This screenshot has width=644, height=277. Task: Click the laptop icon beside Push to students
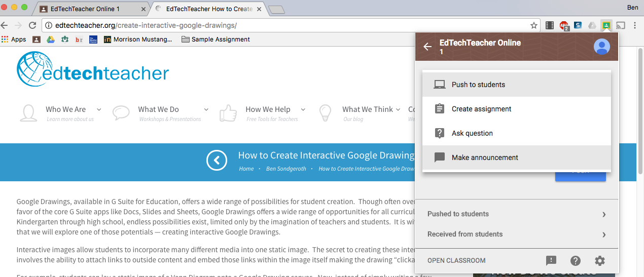(440, 85)
